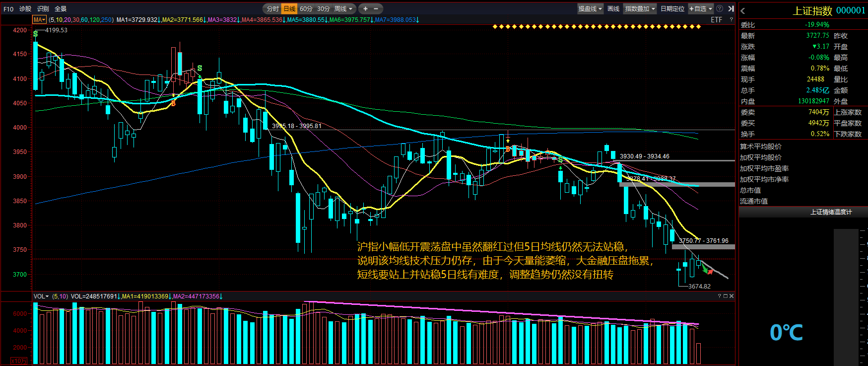Open the +自选 watchlist dropdown
The width and height of the screenshot is (868, 366).
[x=701, y=9]
